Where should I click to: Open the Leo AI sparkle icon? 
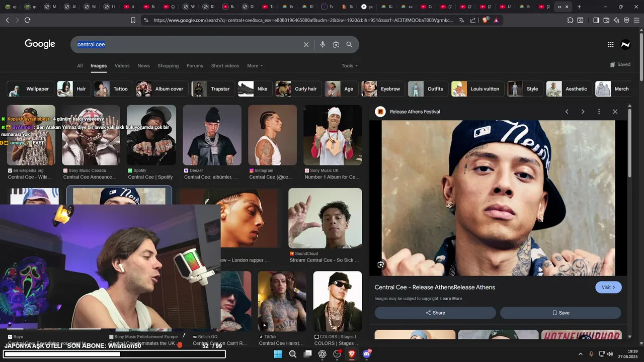pos(616,20)
